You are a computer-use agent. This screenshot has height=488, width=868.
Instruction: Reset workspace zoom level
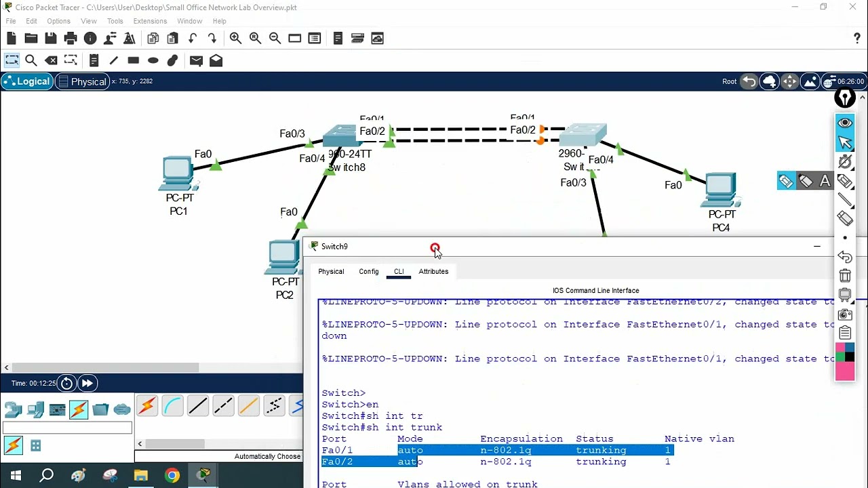point(255,39)
